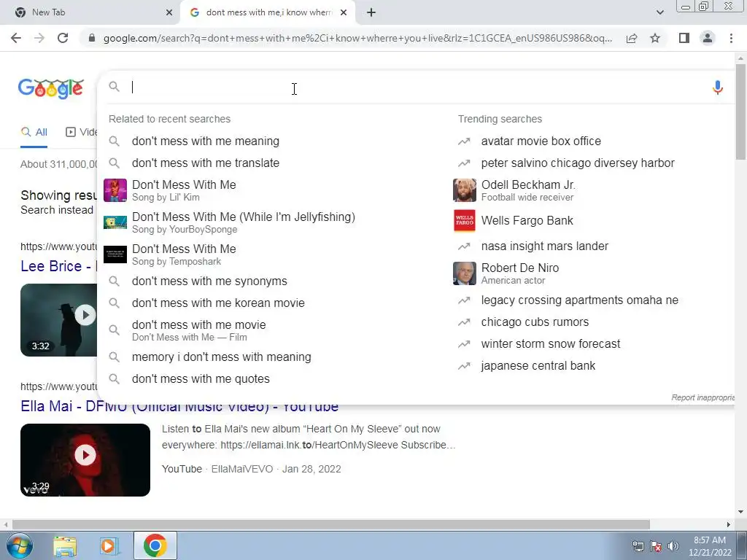The image size is (747, 560).
Task: Click the browser forward arrow
Action: 39,38
